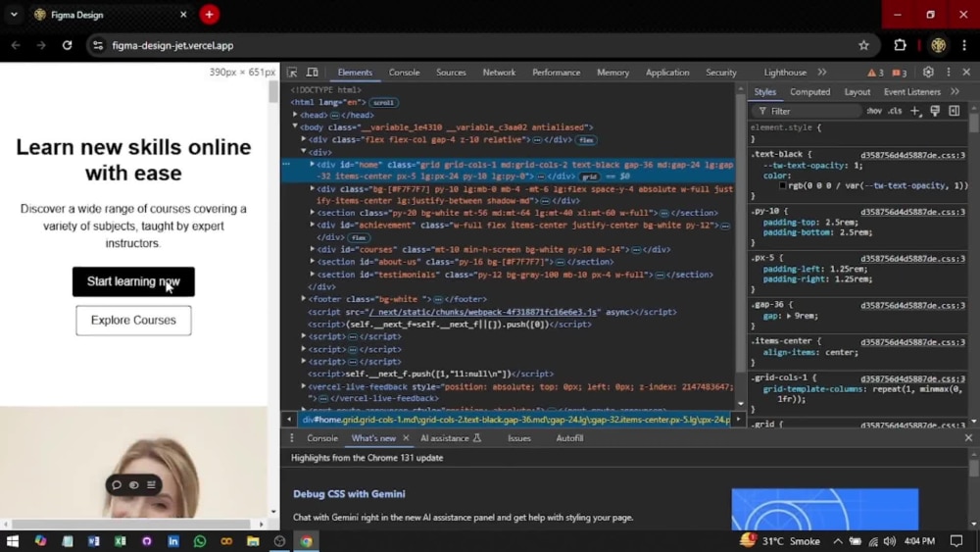Add a new style rule with plus icon
Viewport: 980px width, 552px height.
(915, 111)
